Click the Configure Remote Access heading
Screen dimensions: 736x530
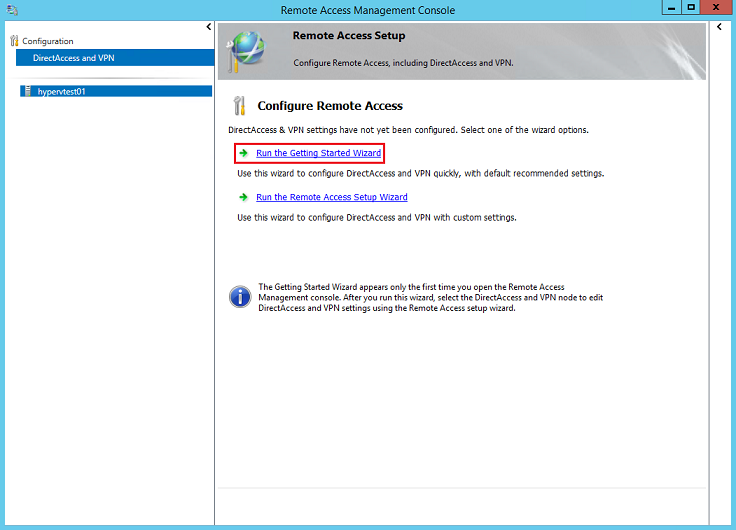click(x=330, y=106)
